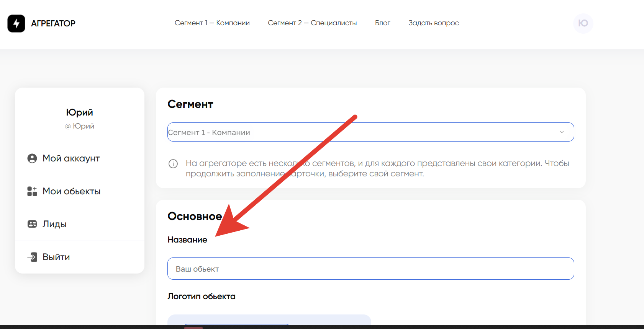Click the Задать вопрос link
The height and width of the screenshot is (329, 644).
point(433,23)
